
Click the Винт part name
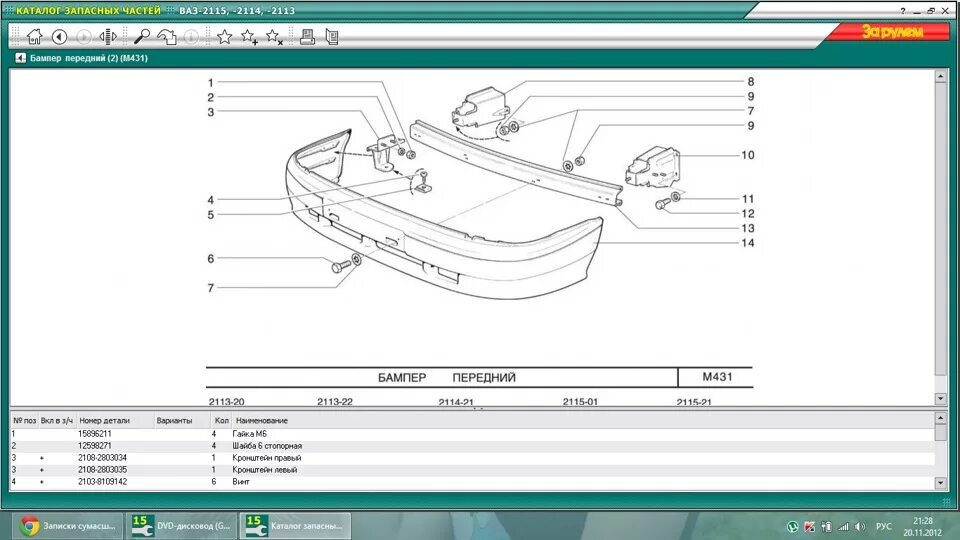(241, 482)
